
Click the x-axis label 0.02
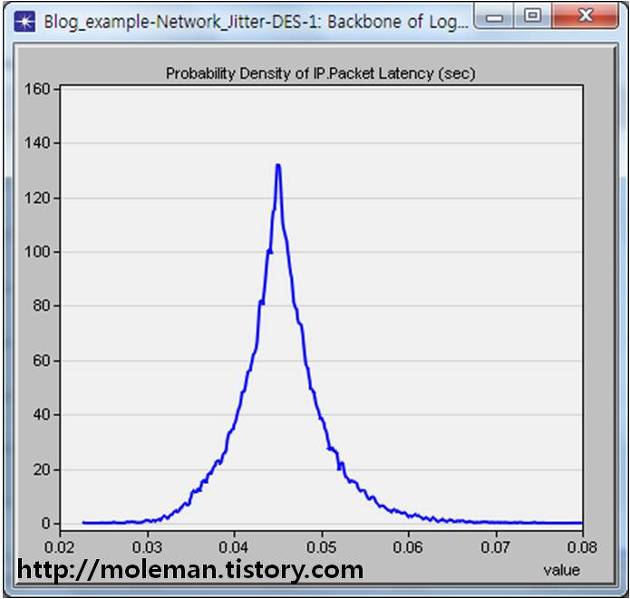[x=59, y=547]
